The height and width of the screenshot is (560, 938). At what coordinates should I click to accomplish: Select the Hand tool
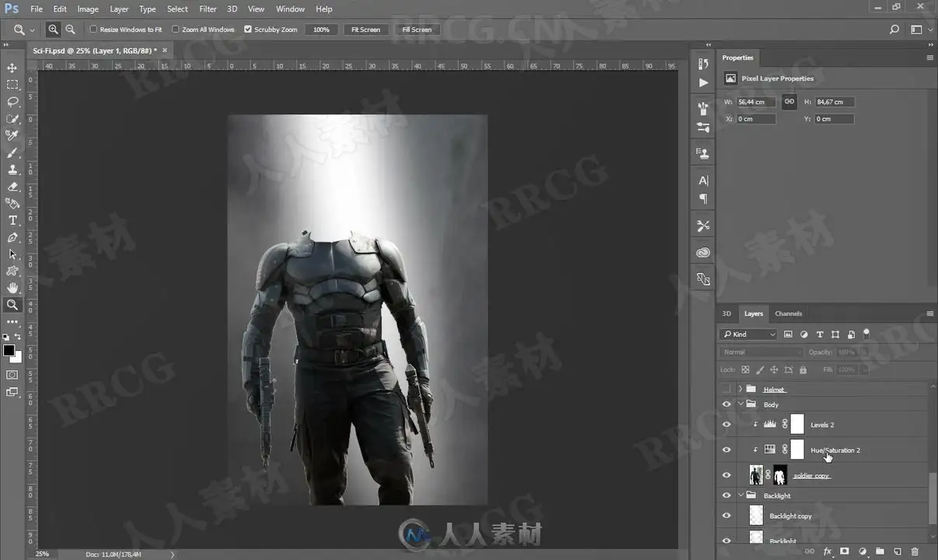tap(12, 288)
